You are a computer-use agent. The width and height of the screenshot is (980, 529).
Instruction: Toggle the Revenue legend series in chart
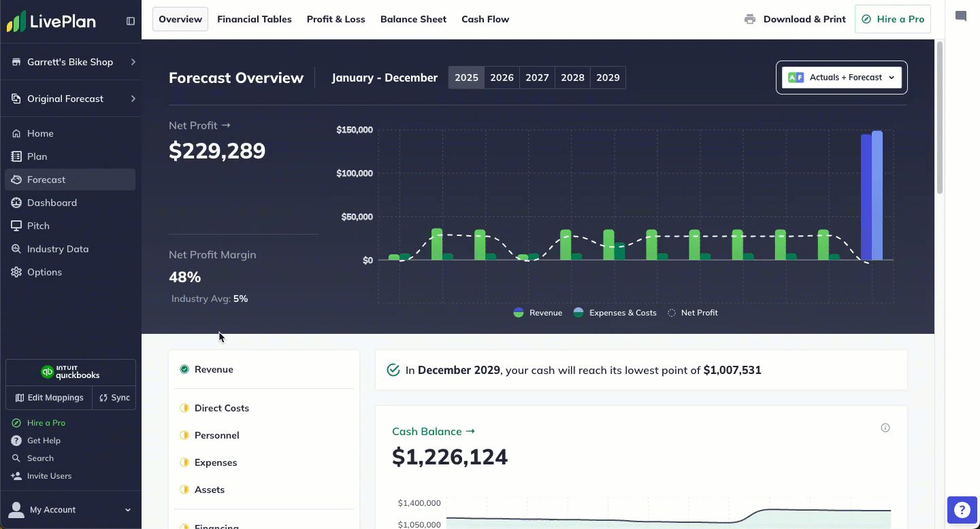538,313
